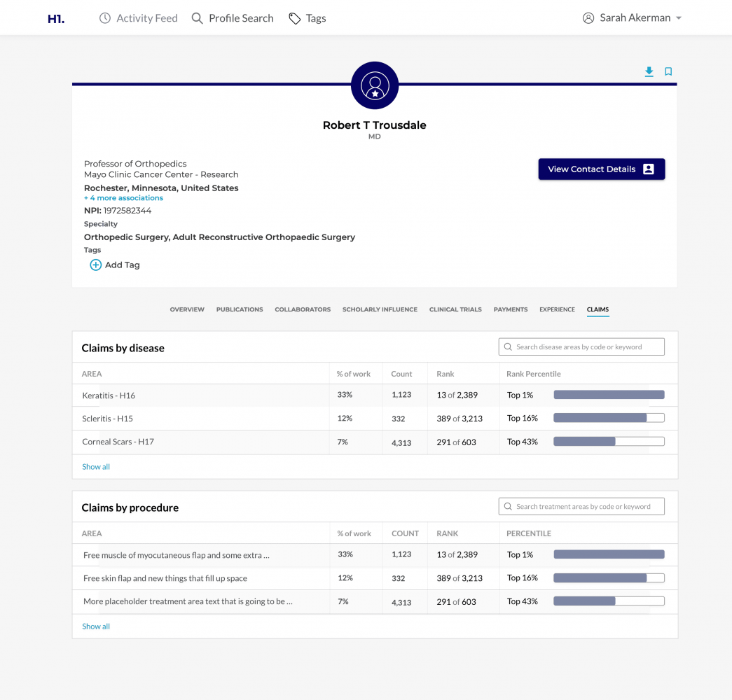Open Activity Feed from top navigation

pyautogui.click(x=139, y=18)
